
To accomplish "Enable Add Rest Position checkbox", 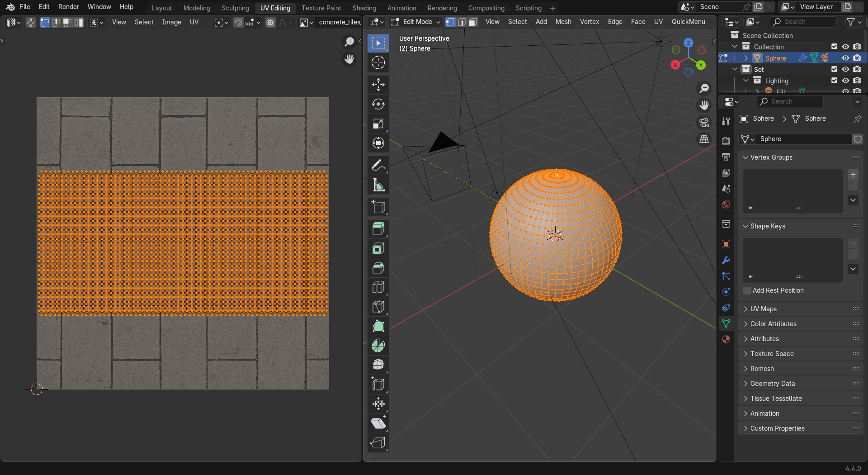I will pyautogui.click(x=747, y=290).
